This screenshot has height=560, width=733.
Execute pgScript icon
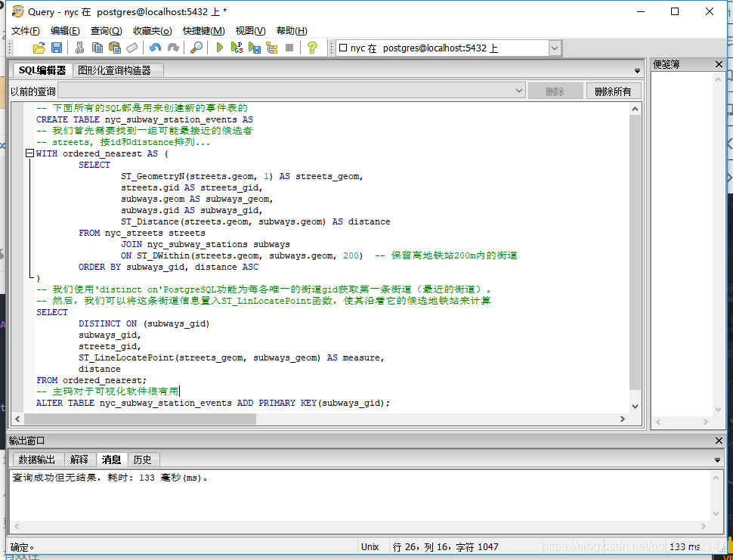click(237, 48)
